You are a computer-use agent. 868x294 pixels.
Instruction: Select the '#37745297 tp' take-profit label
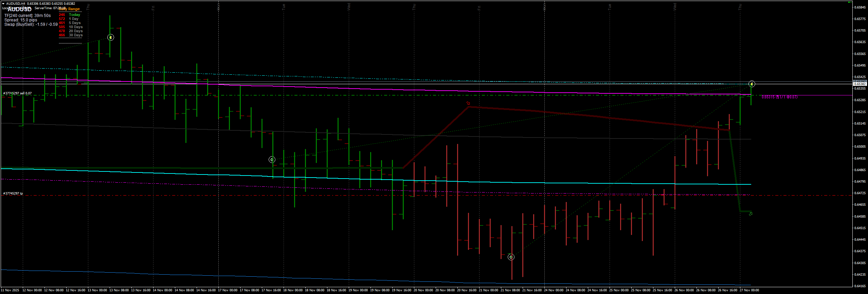tap(13, 194)
